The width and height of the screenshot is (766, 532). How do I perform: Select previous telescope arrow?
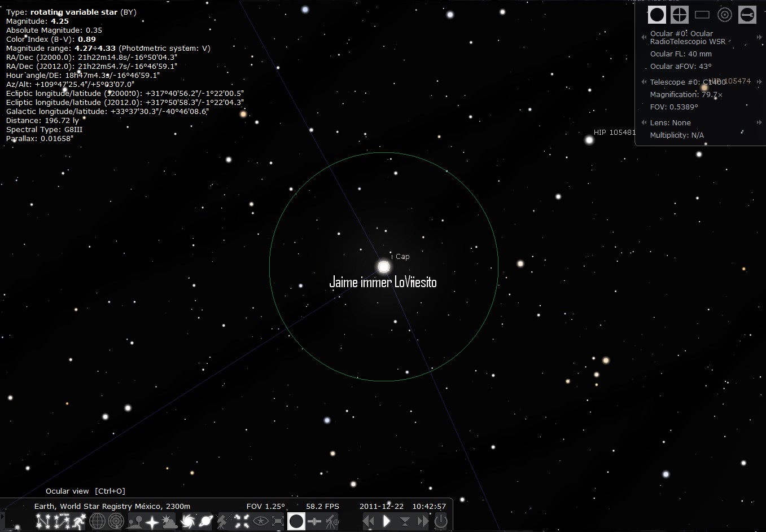[644, 82]
